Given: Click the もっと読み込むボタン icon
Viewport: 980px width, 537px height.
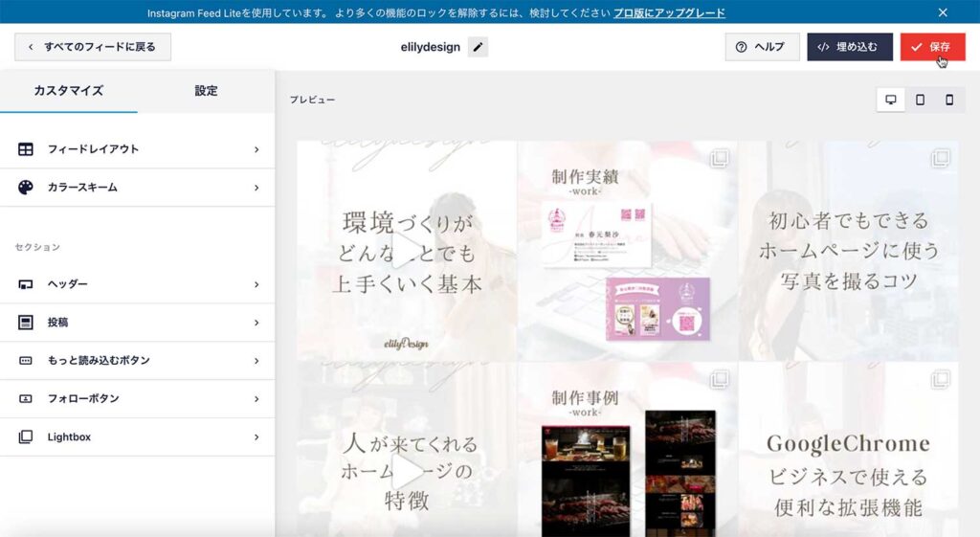Looking at the screenshot, I should click(26, 361).
